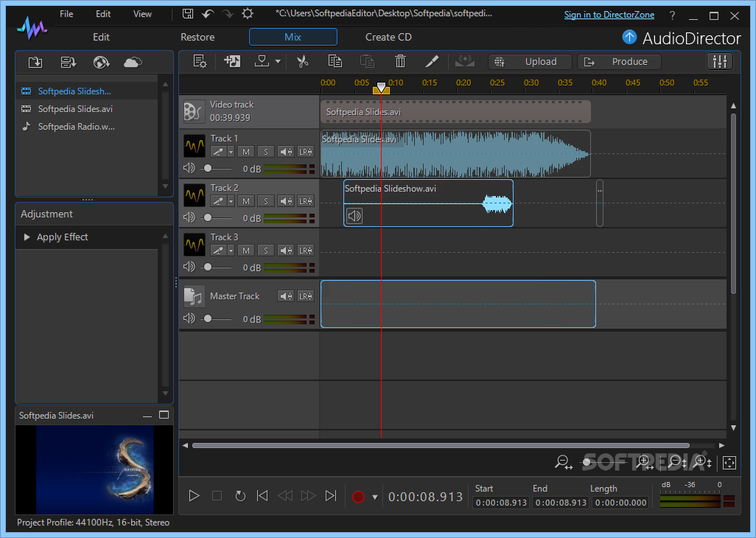The height and width of the screenshot is (538, 756).
Task: Click timeline vertical scroll down arrow
Action: pos(733,427)
